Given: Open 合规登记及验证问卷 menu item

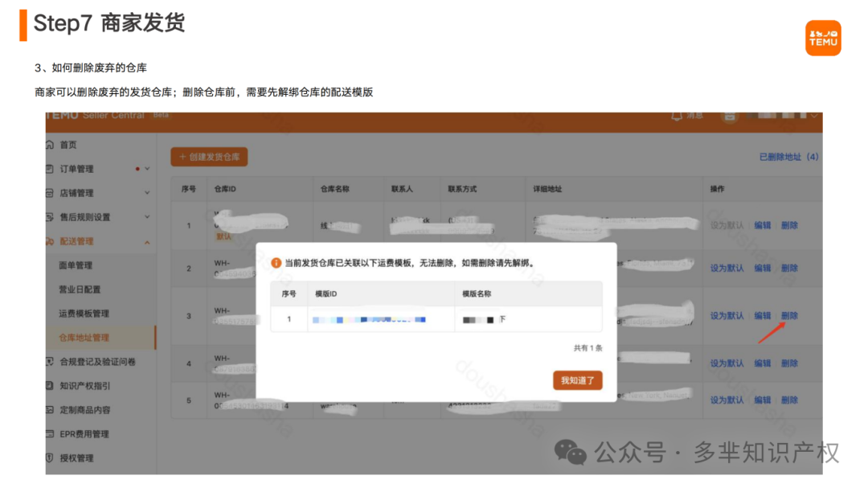Looking at the screenshot, I should coord(97,362).
